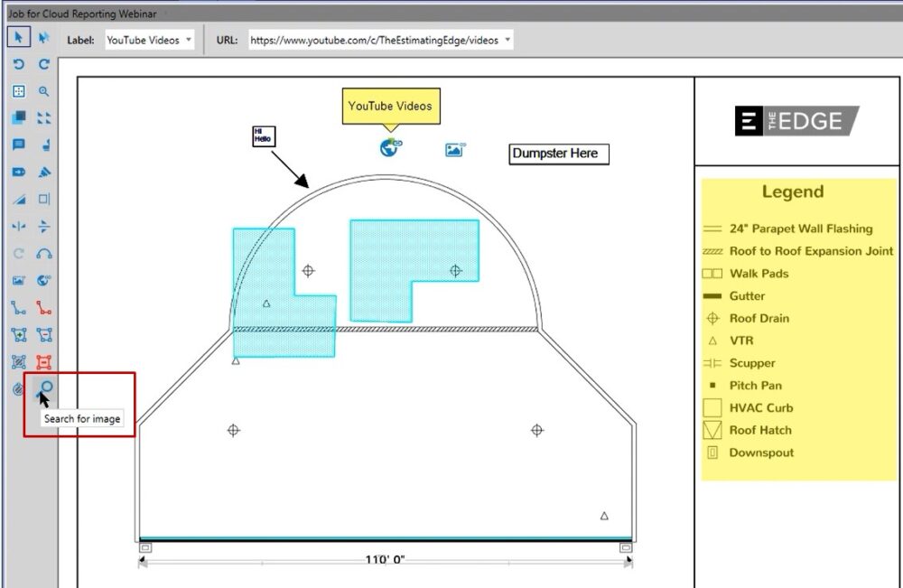Image resolution: width=903 pixels, height=588 pixels.
Task: Select the Hi Hello note box
Action: [263, 135]
